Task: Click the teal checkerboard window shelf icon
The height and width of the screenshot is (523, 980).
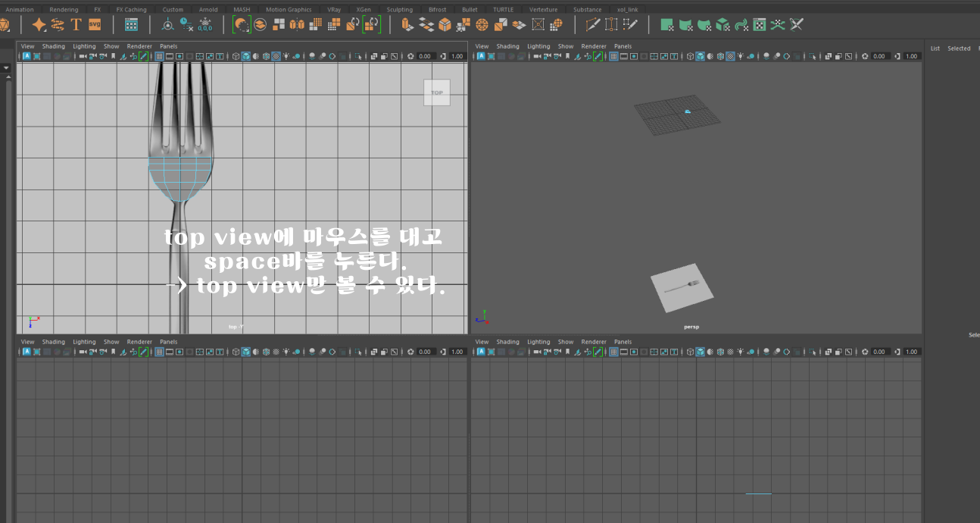Action: (x=760, y=24)
